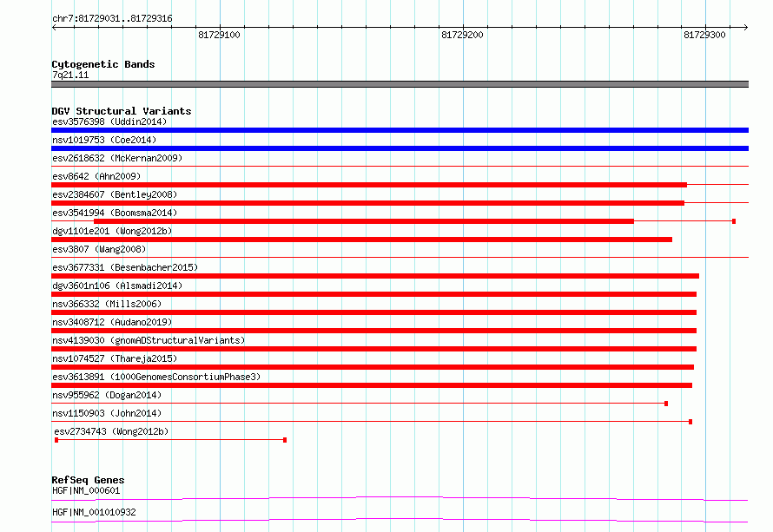
Task: Select the red bar under nsv4139030
Action: (x=373, y=349)
